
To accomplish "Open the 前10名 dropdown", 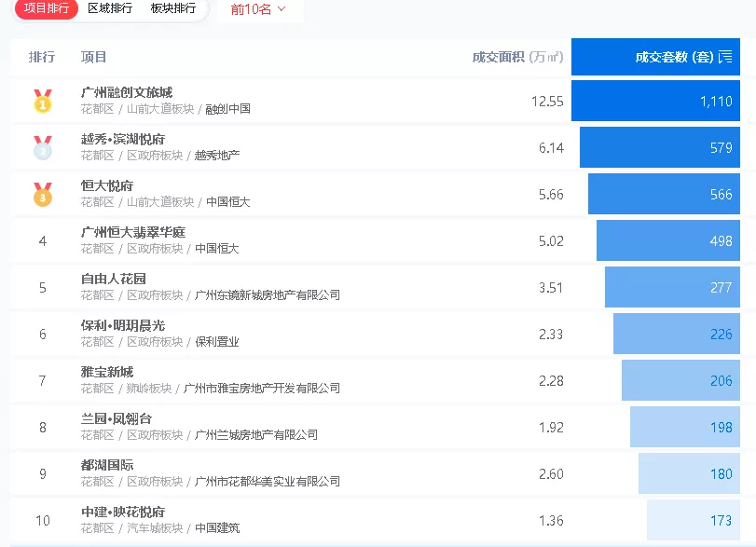I will pos(259,9).
